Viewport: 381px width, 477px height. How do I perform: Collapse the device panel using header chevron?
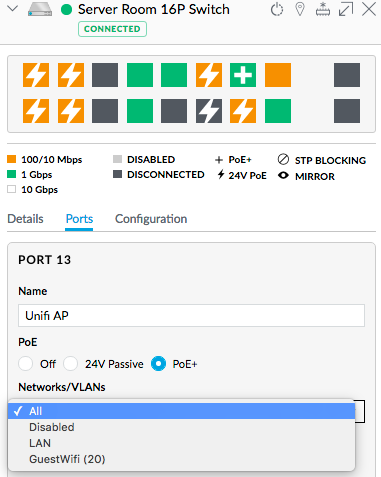coord(13,9)
